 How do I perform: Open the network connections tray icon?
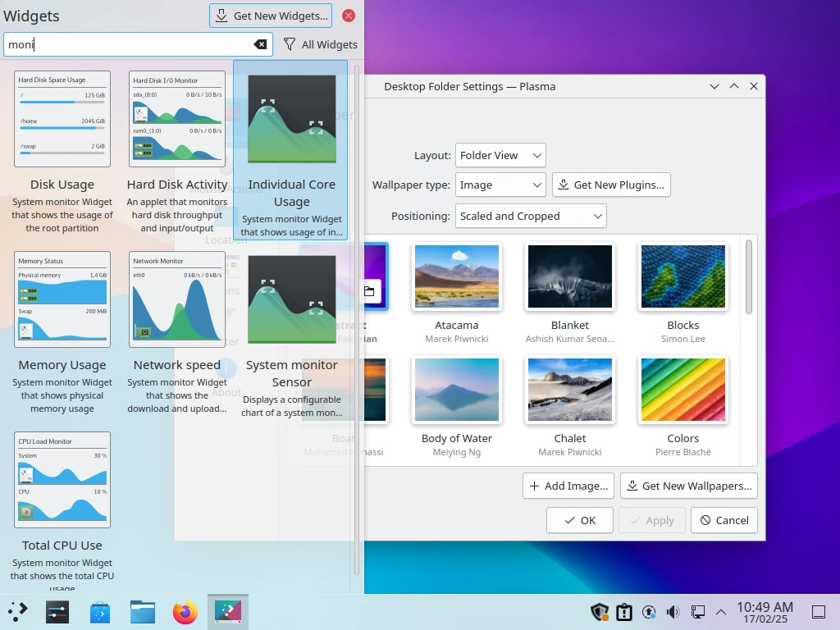tap(697, 612)
